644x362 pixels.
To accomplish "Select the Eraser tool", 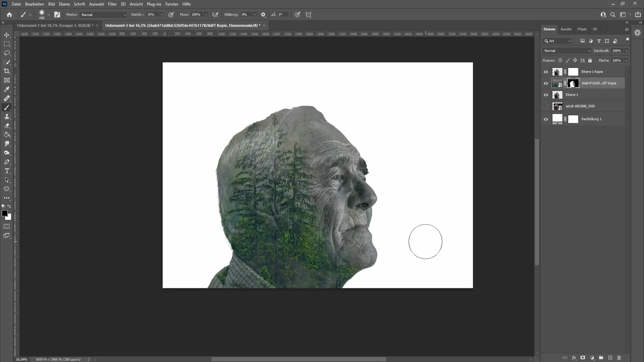I will coord(7,125).
